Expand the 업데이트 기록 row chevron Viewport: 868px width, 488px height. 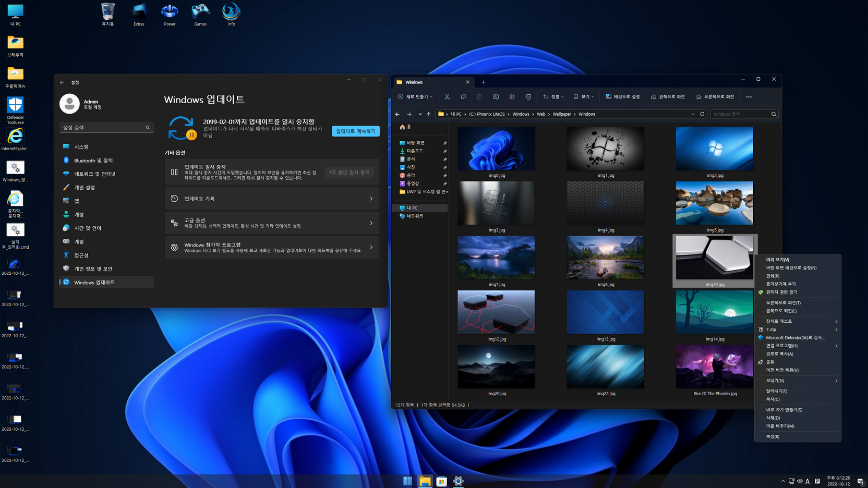coord(371,199)
